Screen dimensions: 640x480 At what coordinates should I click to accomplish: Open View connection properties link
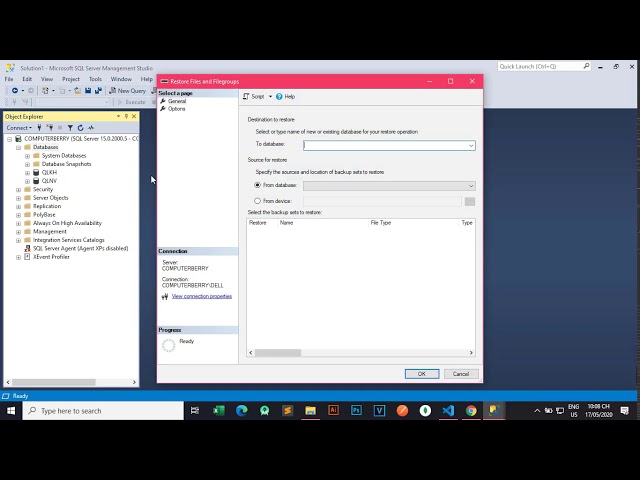(202, 296)
